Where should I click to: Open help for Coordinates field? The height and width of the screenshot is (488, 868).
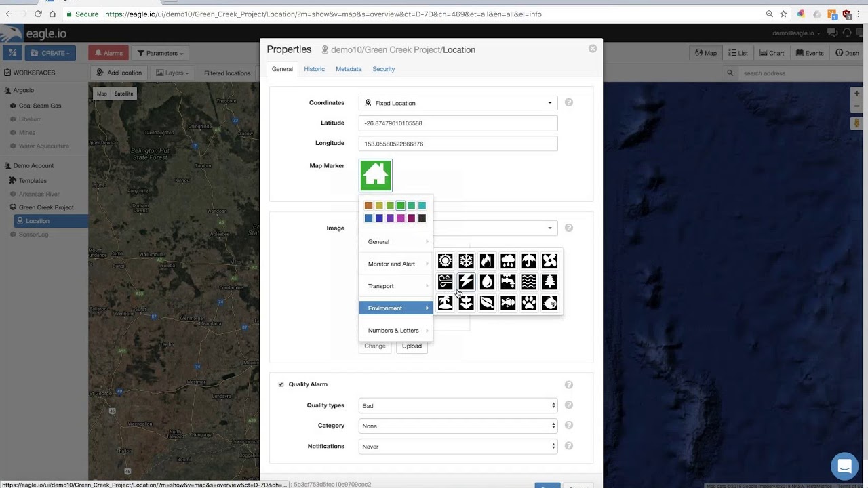[x=569, y=102]
